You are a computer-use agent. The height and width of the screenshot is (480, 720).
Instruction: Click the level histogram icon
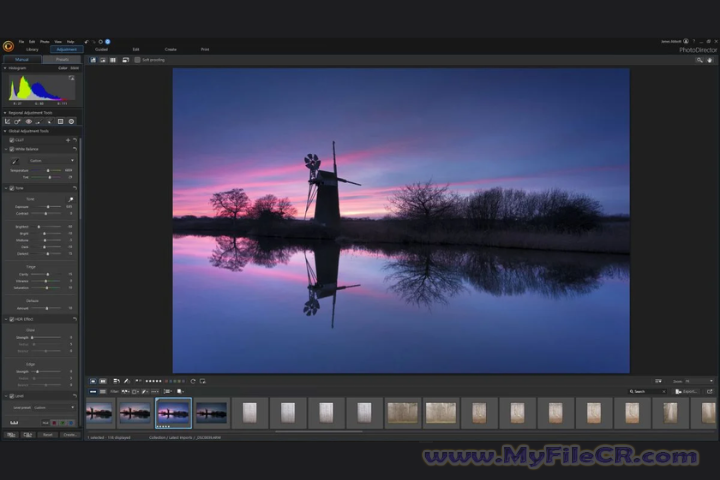14,423
